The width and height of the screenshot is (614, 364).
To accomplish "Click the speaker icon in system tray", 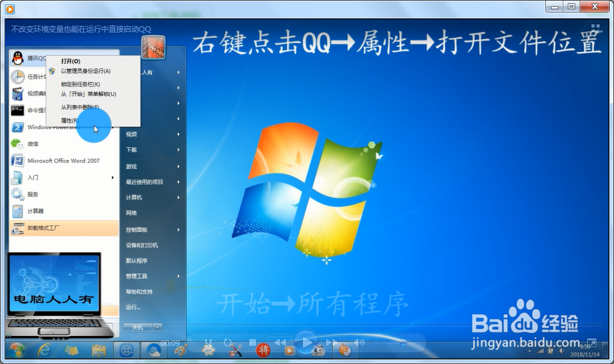I will point(561,351).
